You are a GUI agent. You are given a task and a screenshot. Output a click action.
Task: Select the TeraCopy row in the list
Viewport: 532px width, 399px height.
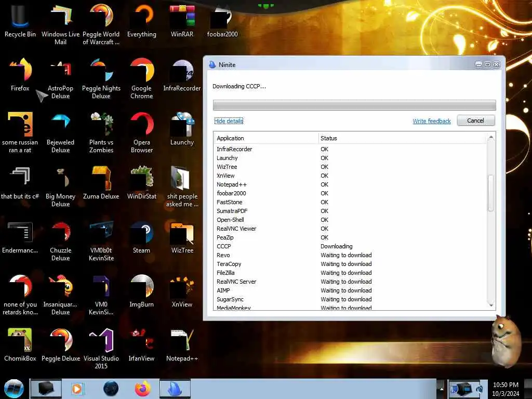click(x=351, y=264)
